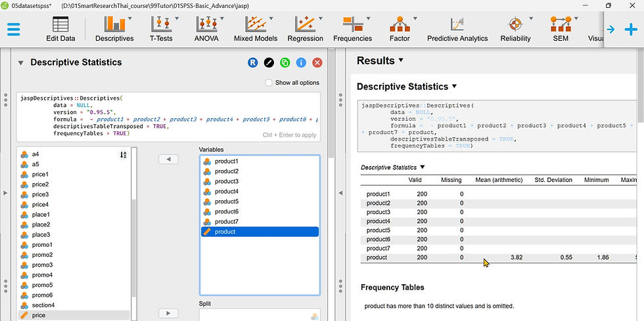Select the scale variable price
The width and height of the screenshot is (644, 321).
(74, 315)
